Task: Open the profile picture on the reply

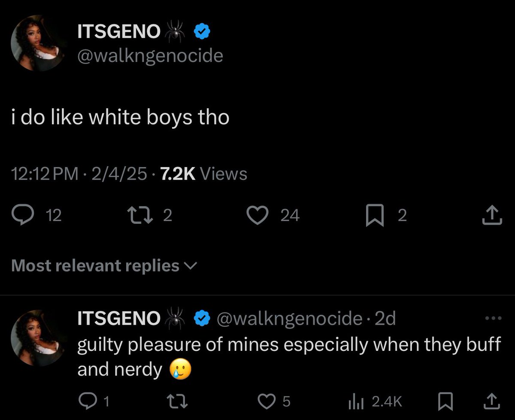Action: [39, 338]
